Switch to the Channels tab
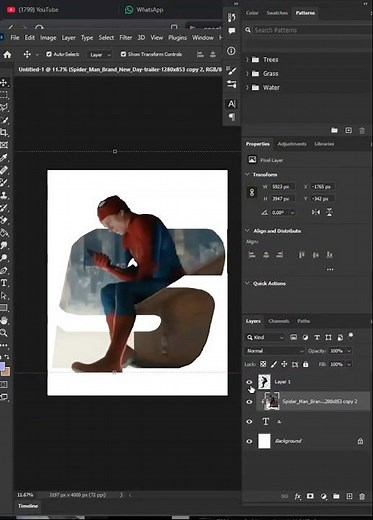The height and width of the screenshot is (520, 373). coord(279,321)
